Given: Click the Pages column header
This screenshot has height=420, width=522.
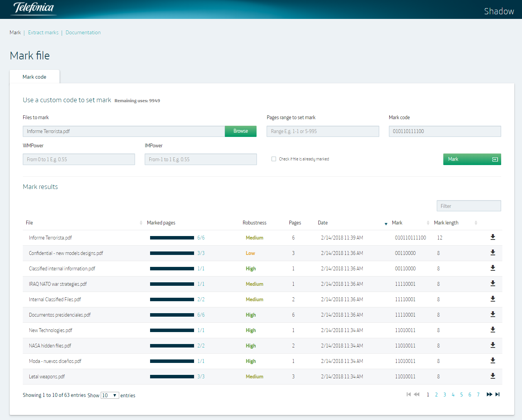Looking at the screenshot, I should click(x=295, y=223).
